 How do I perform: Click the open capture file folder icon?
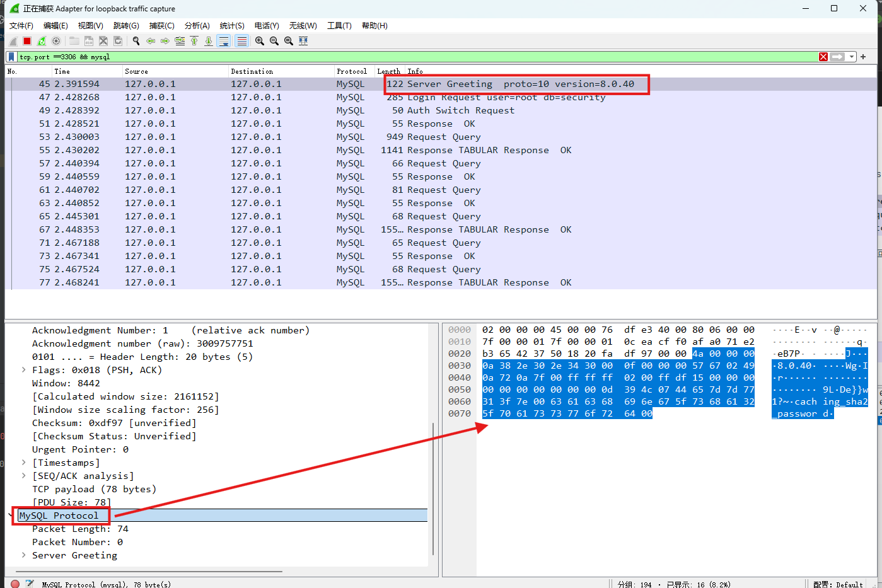click(x=74, y=41)
